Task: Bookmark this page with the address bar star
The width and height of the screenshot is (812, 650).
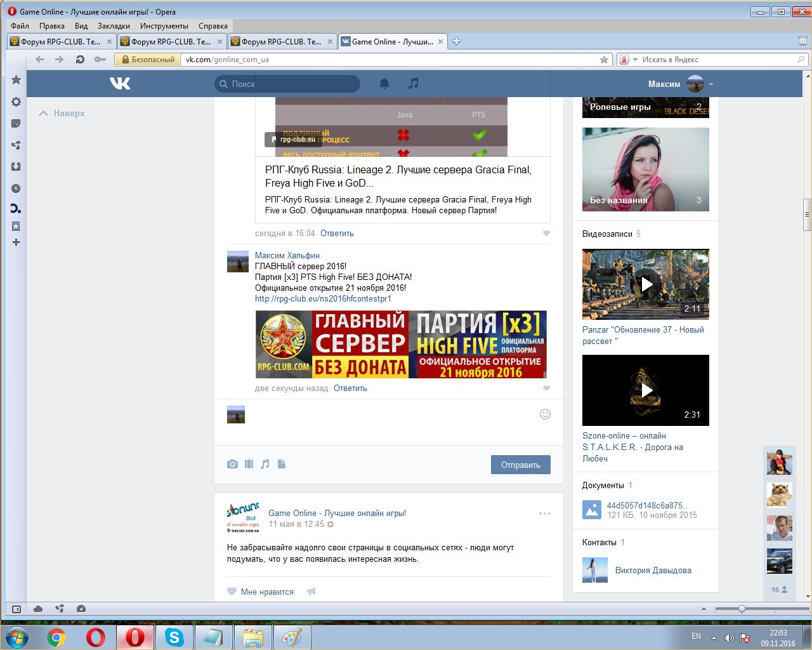Action: click(x=604, y=60)
